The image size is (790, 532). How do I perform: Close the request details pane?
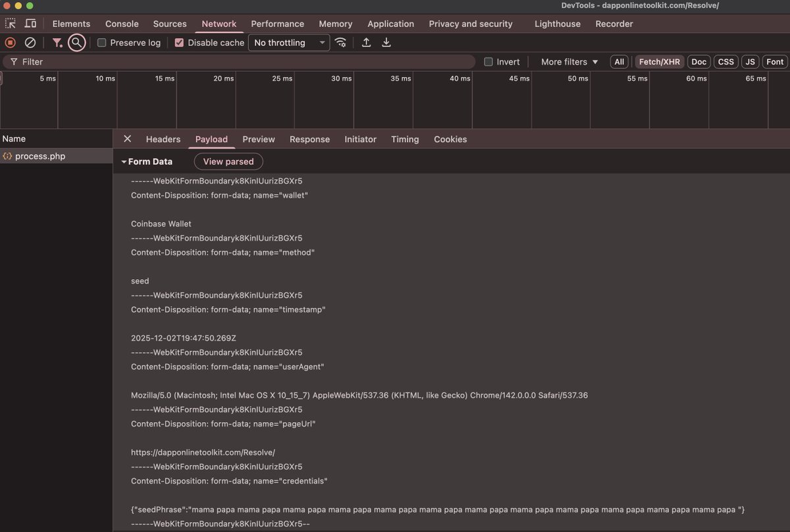coord(128,139)
